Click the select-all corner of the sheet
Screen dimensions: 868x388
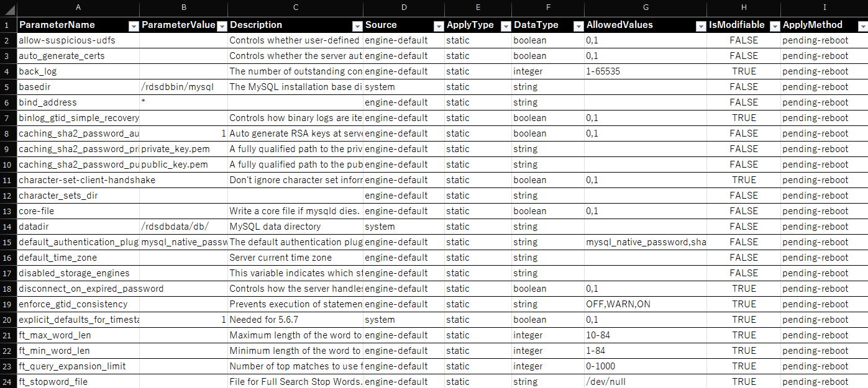[x=8, y=8]
